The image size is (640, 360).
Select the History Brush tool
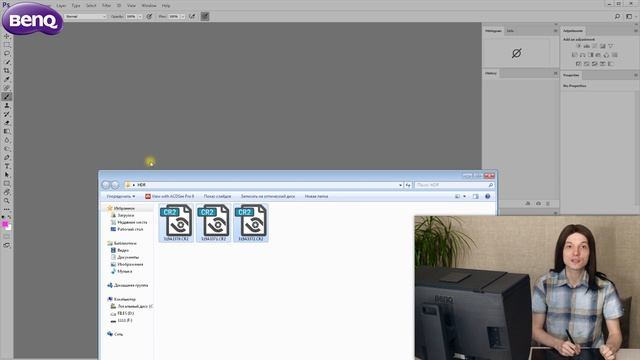(x=7, y=114)
